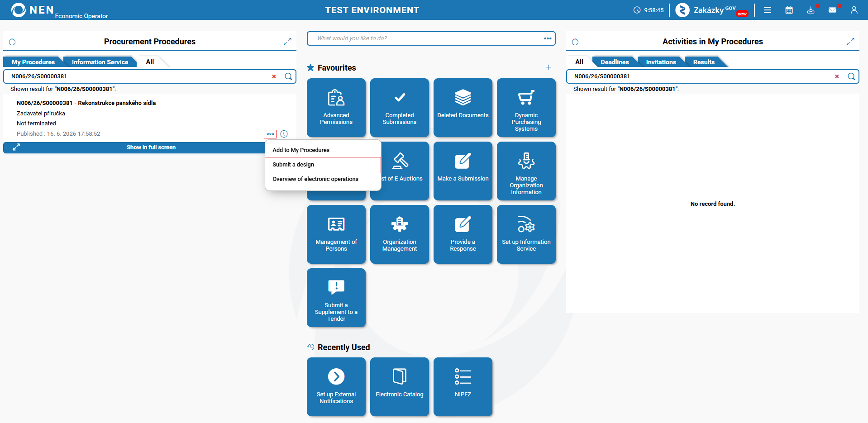
Task: Open downloads icon in header
Action: (811, 10)
